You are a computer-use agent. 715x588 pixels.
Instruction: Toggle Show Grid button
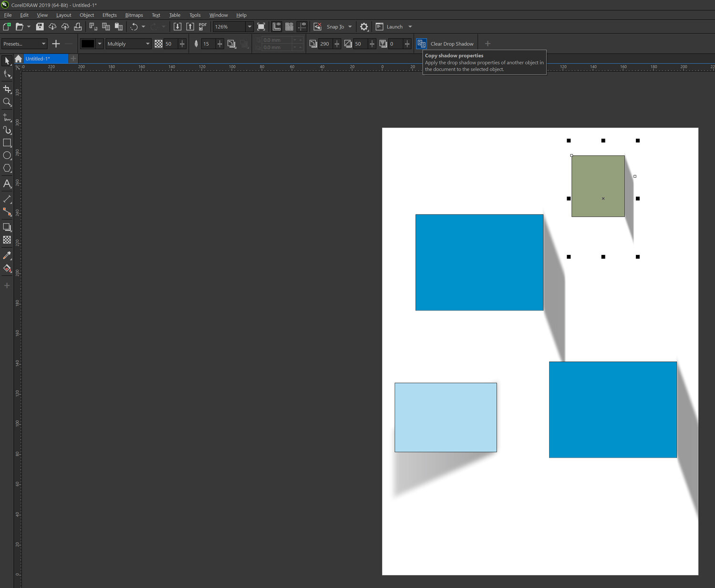click(289, 27)
